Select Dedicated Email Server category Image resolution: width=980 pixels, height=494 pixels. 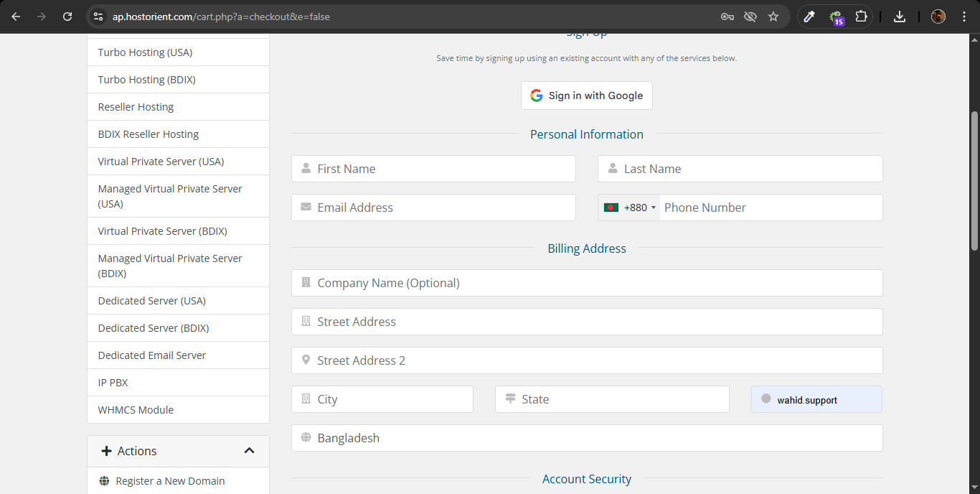[152, 355]
